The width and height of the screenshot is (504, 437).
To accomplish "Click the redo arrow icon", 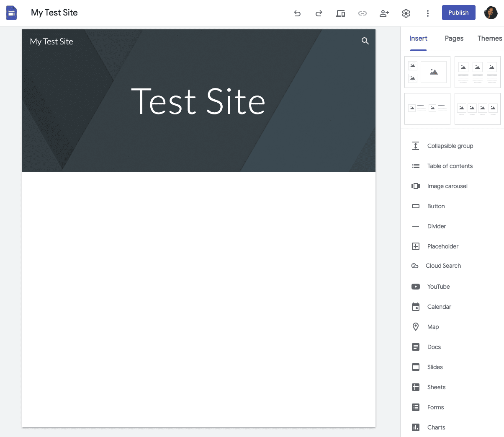I will 319,13.
